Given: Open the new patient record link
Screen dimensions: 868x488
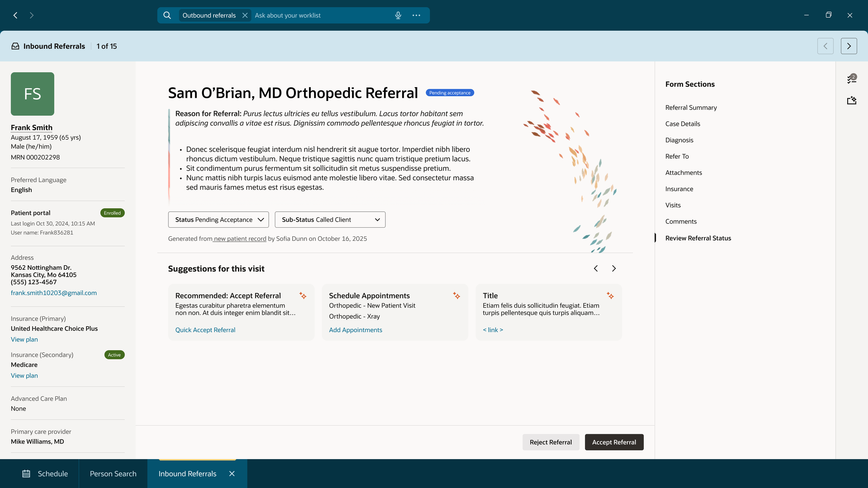Looking at the screenshot, I should [x=240, y=238].
